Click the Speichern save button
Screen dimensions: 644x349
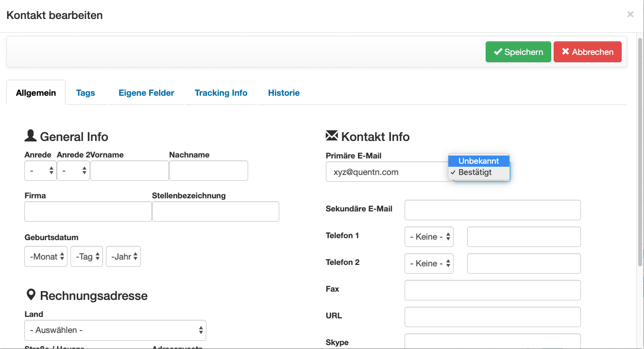point(518,52)
